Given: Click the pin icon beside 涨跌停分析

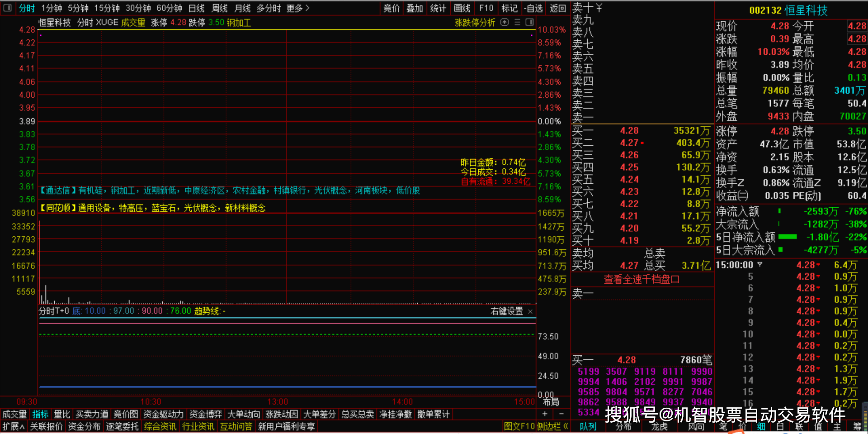Looking at the screenshot, I should (505, 22).
